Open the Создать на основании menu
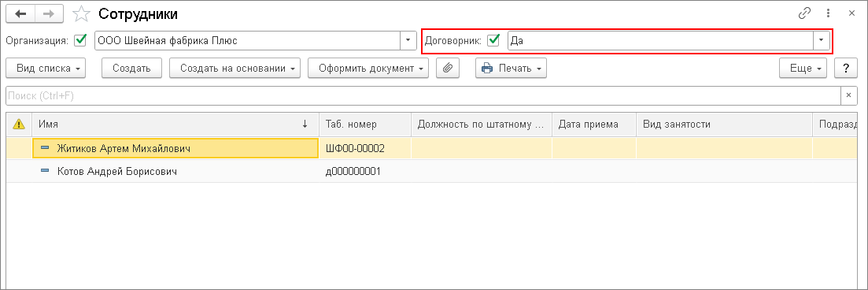 point(235,69)
